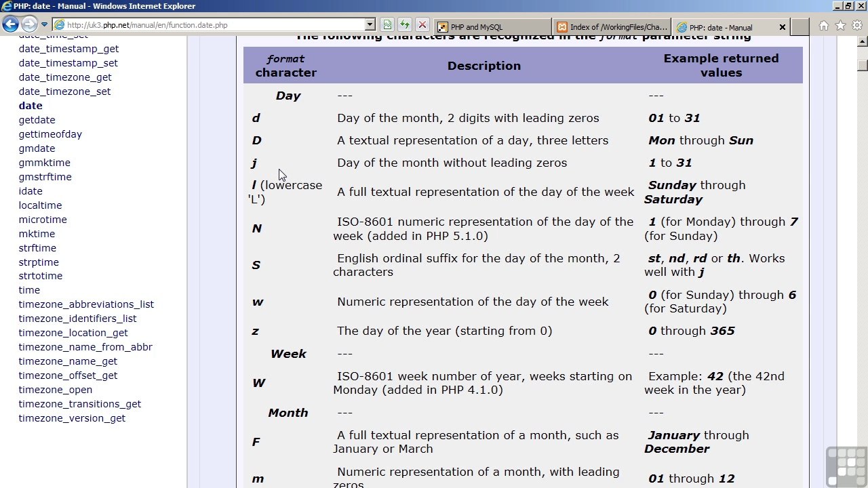The image size is (868, 488).
Task: Open the mktime function link
Action: click(37, 234)
